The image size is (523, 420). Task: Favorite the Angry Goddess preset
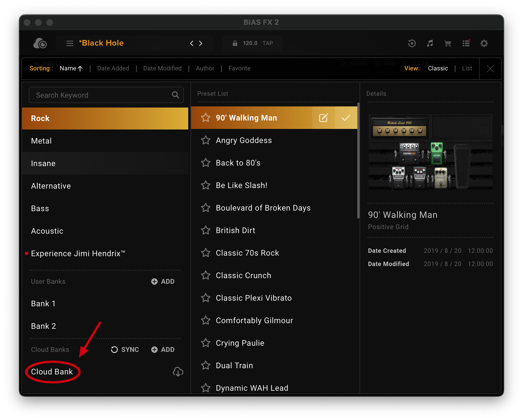coord(206,140)
